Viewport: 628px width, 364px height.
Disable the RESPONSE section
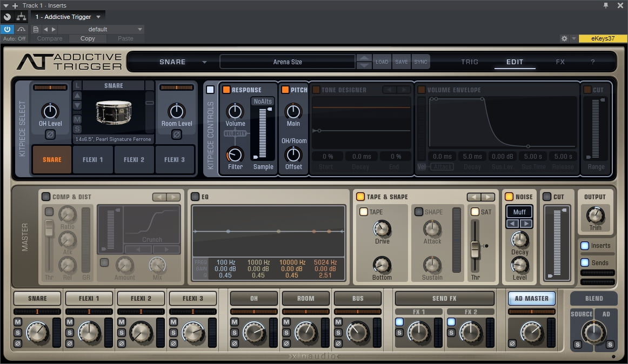point(226,90)
